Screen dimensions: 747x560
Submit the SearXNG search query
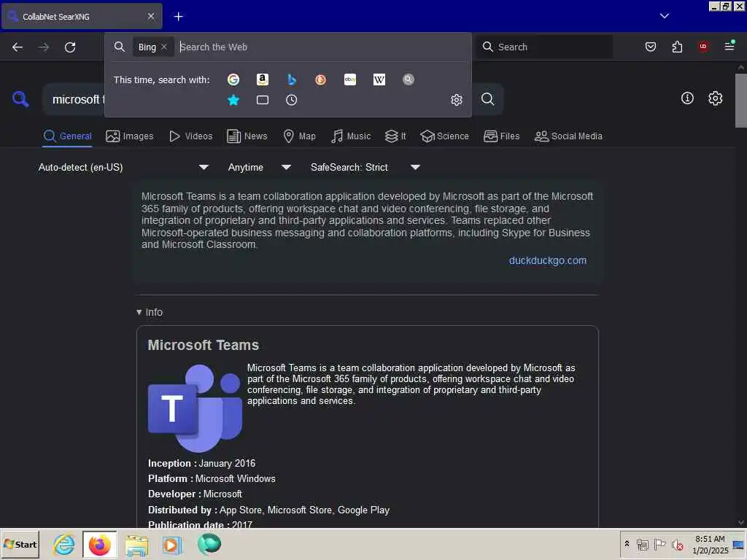tap(487, 99)
